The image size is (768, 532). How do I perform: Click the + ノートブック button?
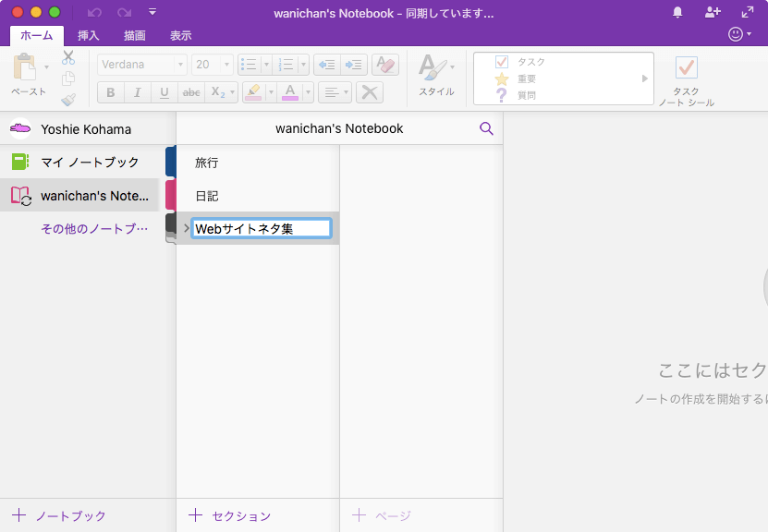click(x=59, y=515)
